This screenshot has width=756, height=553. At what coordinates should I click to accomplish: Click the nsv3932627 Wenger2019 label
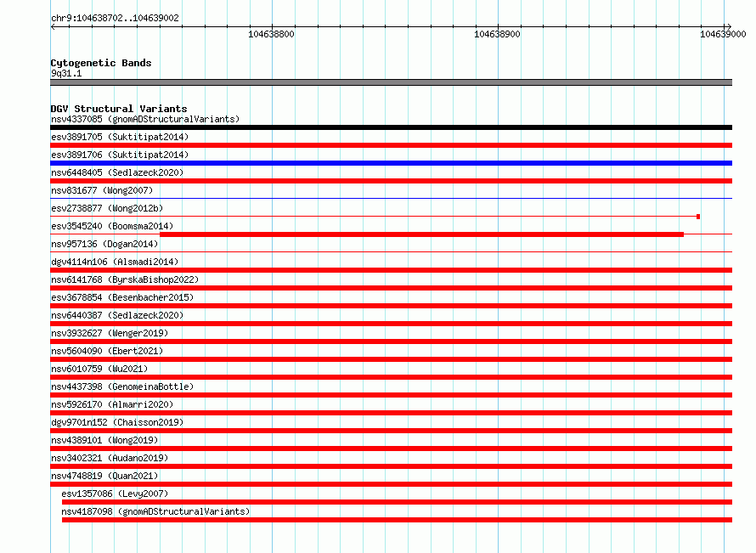pos(110,333)
